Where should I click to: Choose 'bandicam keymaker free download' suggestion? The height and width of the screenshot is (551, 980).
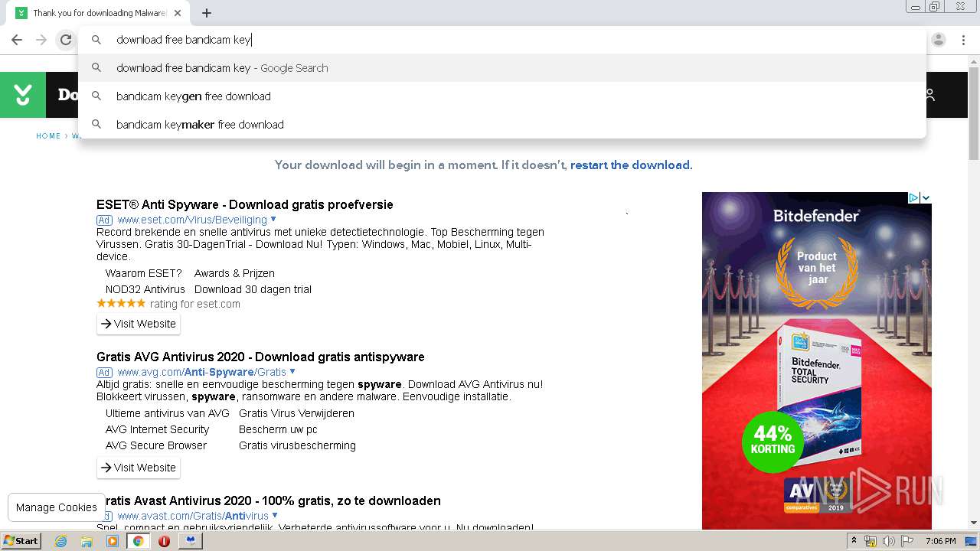click(x=502, y=125)
